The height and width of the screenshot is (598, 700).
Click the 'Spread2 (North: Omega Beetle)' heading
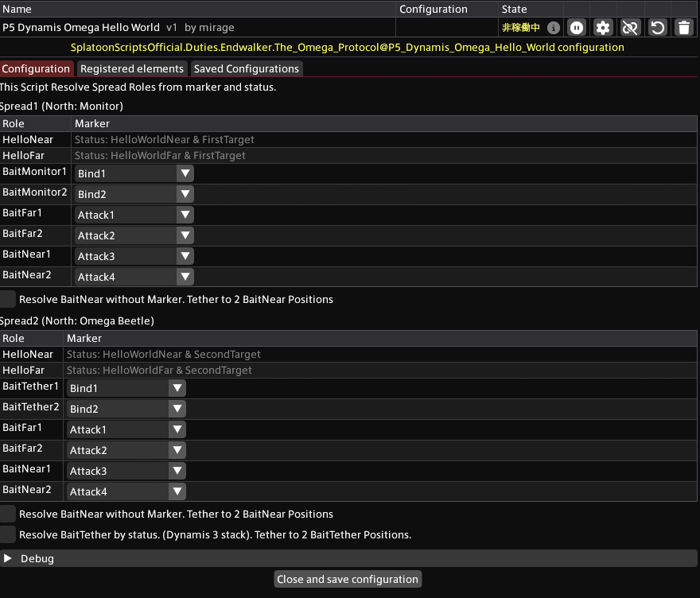point(77,320)
